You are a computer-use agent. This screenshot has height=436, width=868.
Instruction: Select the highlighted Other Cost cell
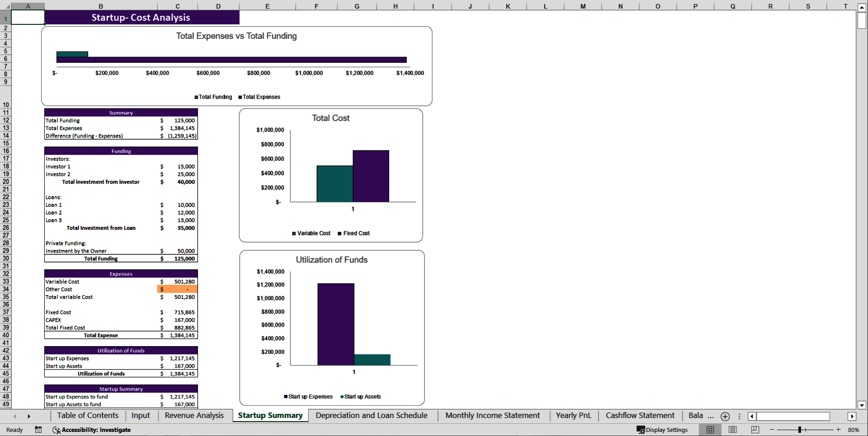coord(176,289)
